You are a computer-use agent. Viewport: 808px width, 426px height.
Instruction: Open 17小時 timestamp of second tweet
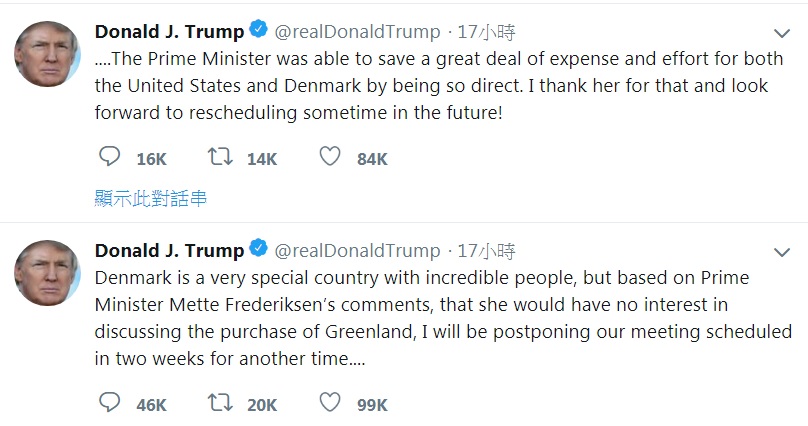486,251
